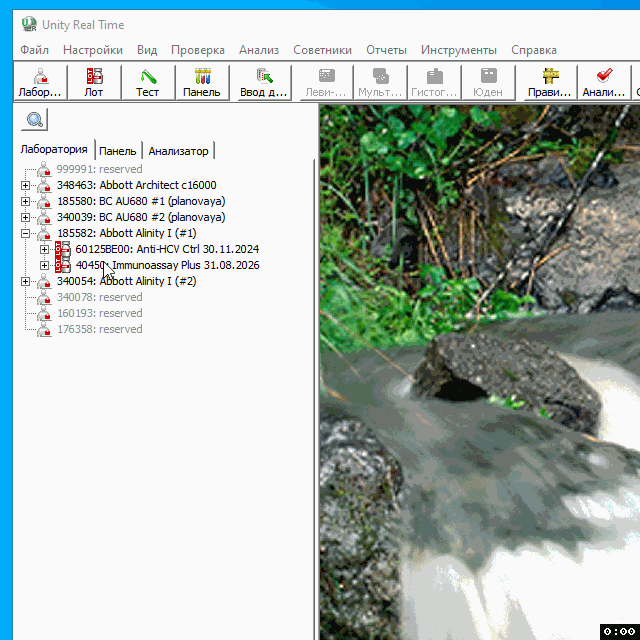Screen dimensions: 640x640
Task: Expand the 340054 Abbott Alinity I (#2) node
Action: click(x=26, y=281)
